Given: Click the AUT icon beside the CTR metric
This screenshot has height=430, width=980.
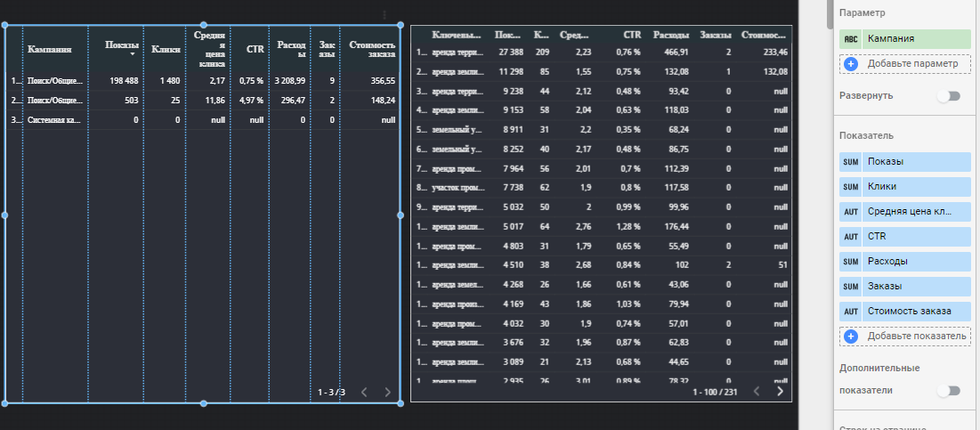Looking at the screenshot, I should (x=850, y=237).
